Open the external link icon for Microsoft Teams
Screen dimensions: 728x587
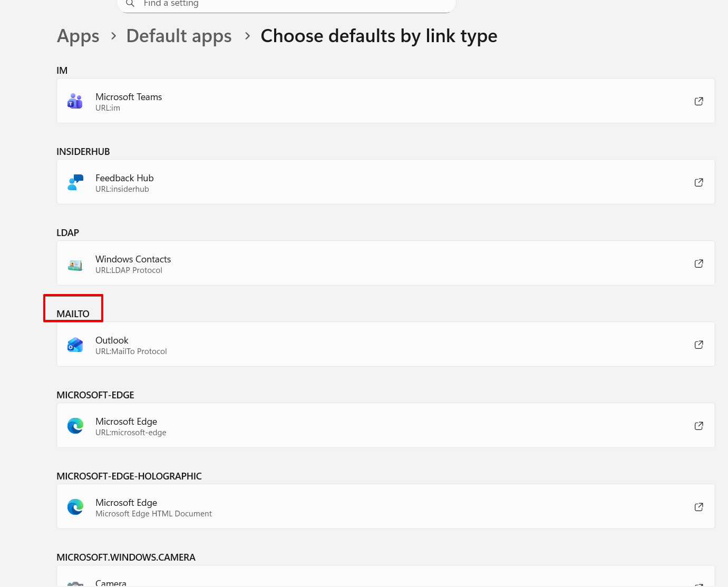(699, 101)
